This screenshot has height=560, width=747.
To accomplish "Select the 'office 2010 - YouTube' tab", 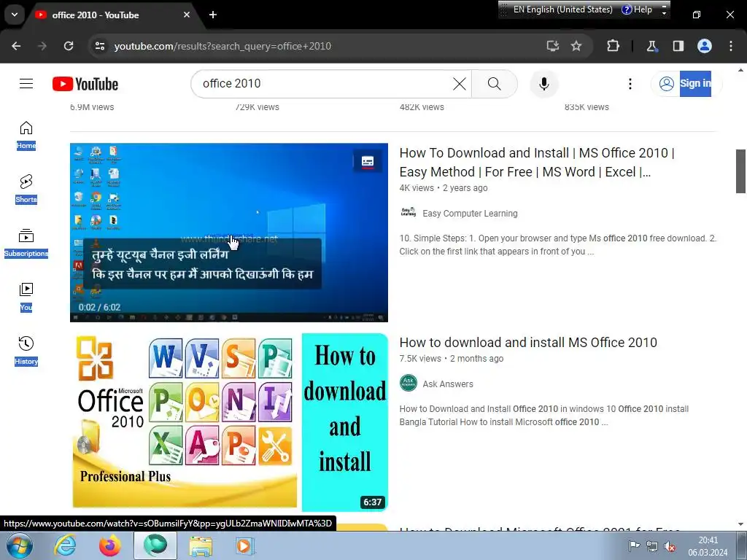I will tap(113, 15).
